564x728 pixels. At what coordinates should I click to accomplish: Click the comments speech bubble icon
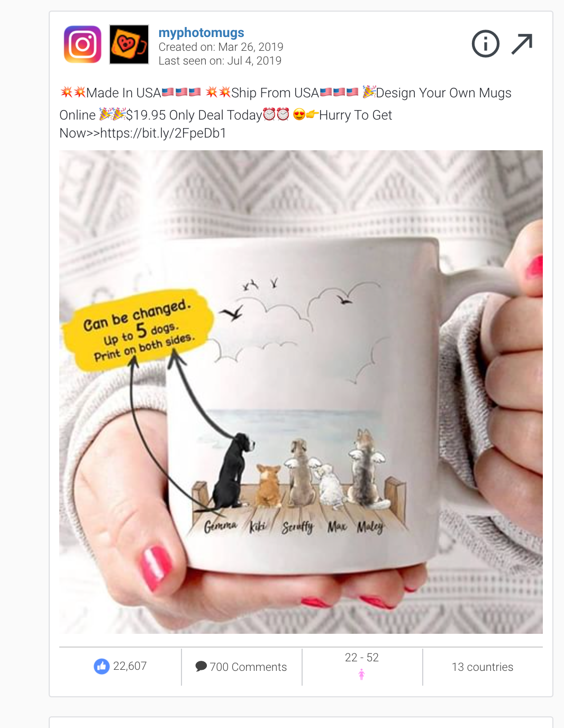[x=201, y=666]
